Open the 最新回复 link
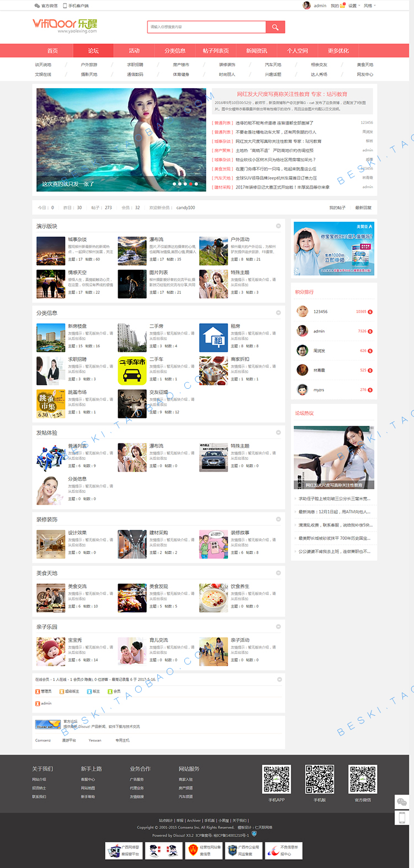 [x=363, y=208]
